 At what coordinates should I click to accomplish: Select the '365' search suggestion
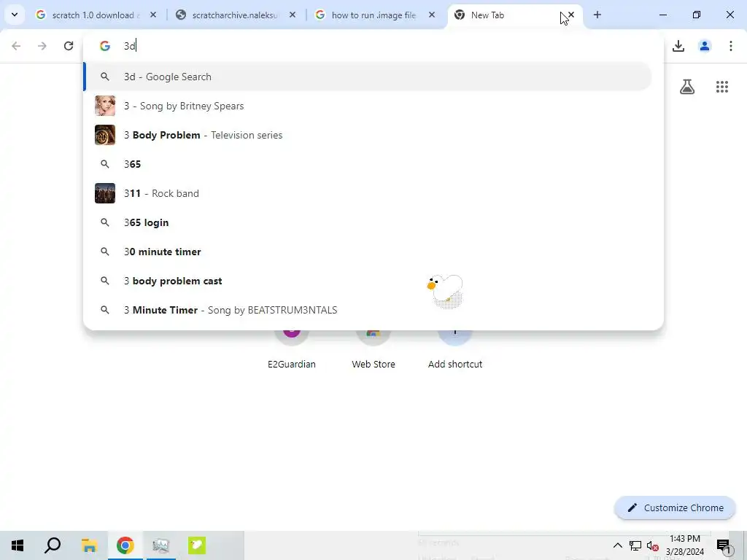click(x=368, y=164)
